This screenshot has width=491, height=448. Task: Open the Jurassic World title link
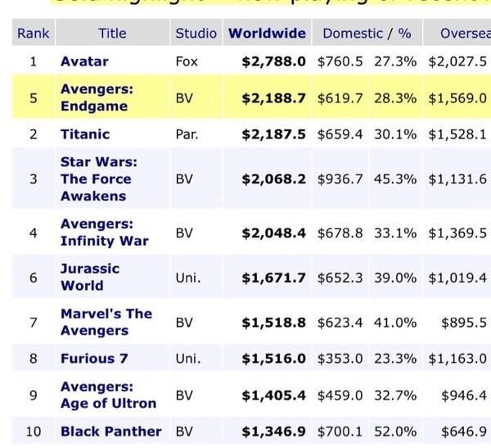pyautogui.click(x=89, y=277)
